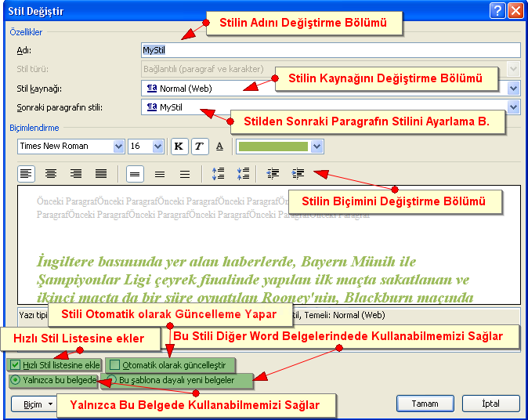Select single line spacing icon
Image resolution: width=528 pixels, height=420 pixels.
pos(135,174)
